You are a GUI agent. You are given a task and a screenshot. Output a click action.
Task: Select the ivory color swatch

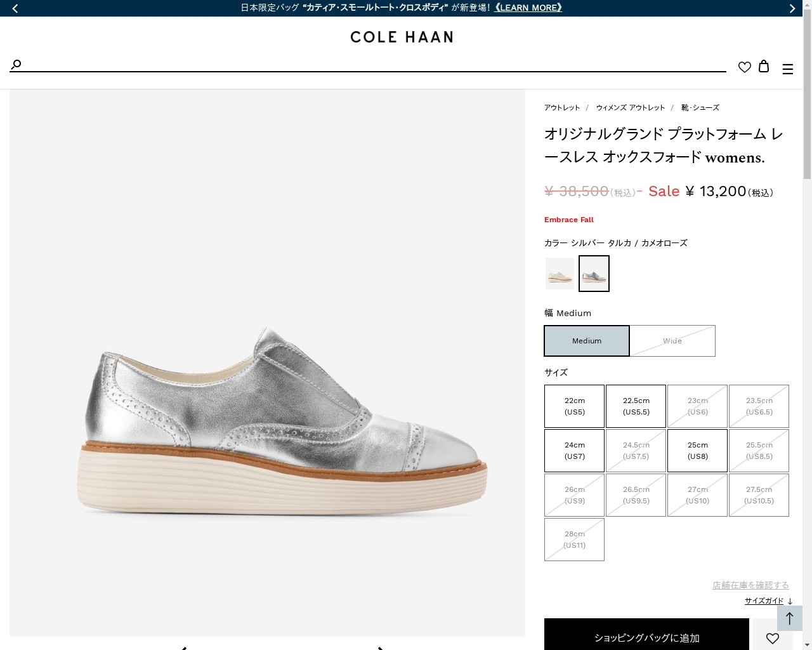tap(560, 274)
